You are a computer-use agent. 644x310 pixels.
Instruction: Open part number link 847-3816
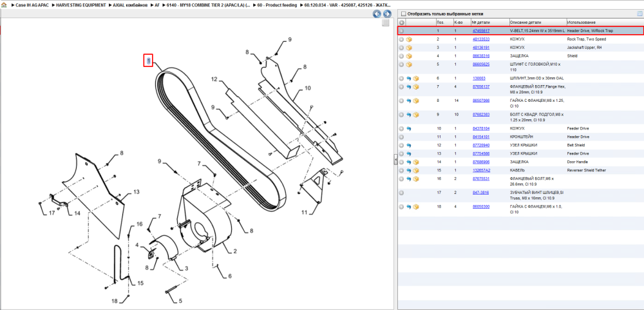(481, 193)
